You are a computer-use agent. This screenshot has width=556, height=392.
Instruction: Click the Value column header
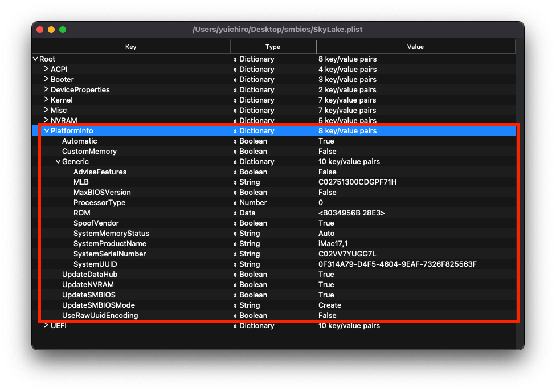point(415,47)
